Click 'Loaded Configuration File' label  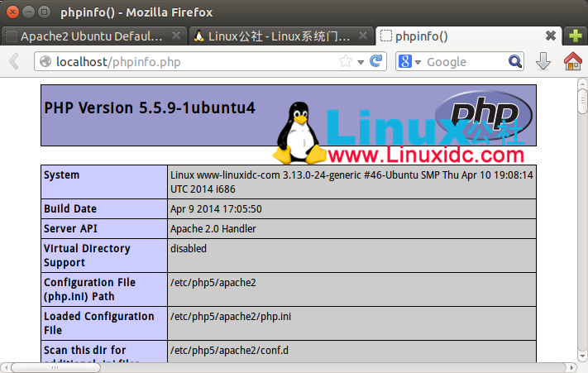(99, 323)
